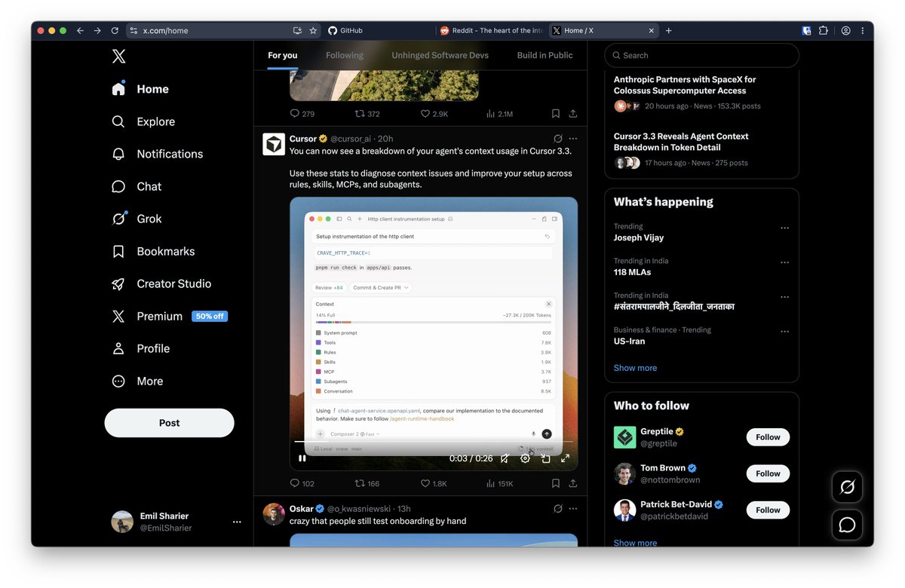Click the video progress bar
Screen dimensions: 905x588
(x=434, y=442)
